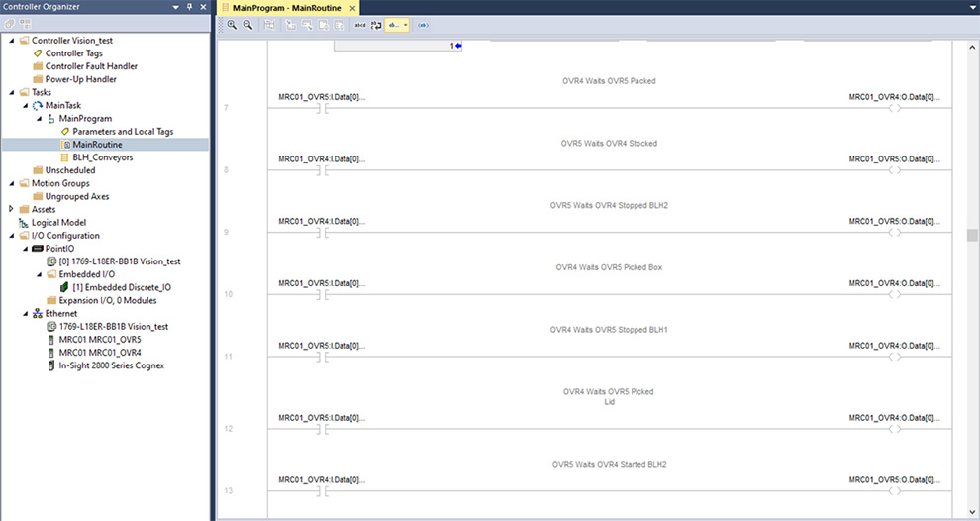Select rung number 8
Image resolution: width=980 pixels, height=521 pixels.
point(227,170)
